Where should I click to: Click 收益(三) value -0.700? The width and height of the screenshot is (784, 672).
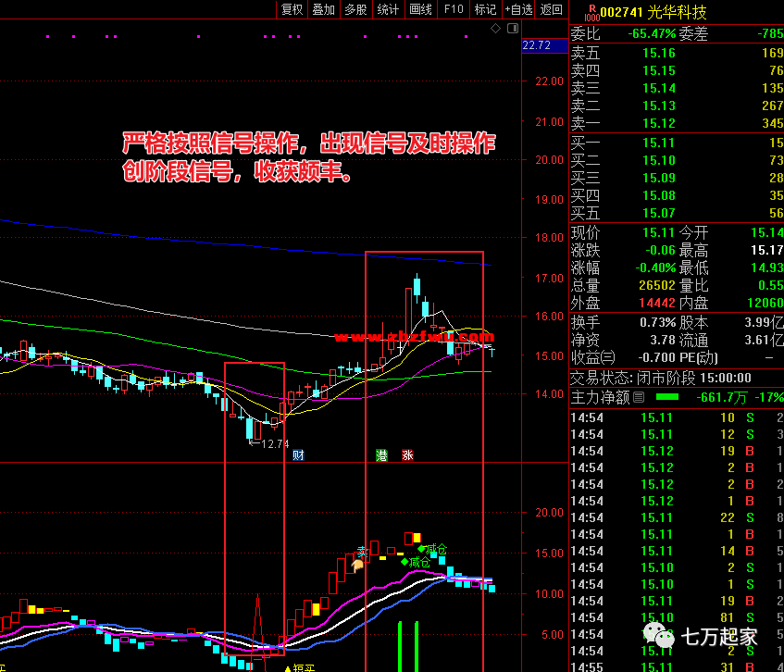coord(656,358)
